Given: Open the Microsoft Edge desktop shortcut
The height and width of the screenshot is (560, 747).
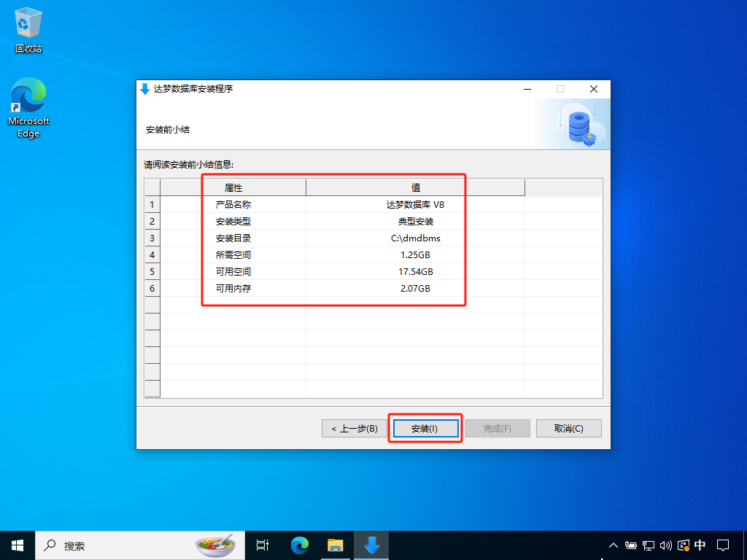Looking at the screenshot, I should (x=28, y=107).
